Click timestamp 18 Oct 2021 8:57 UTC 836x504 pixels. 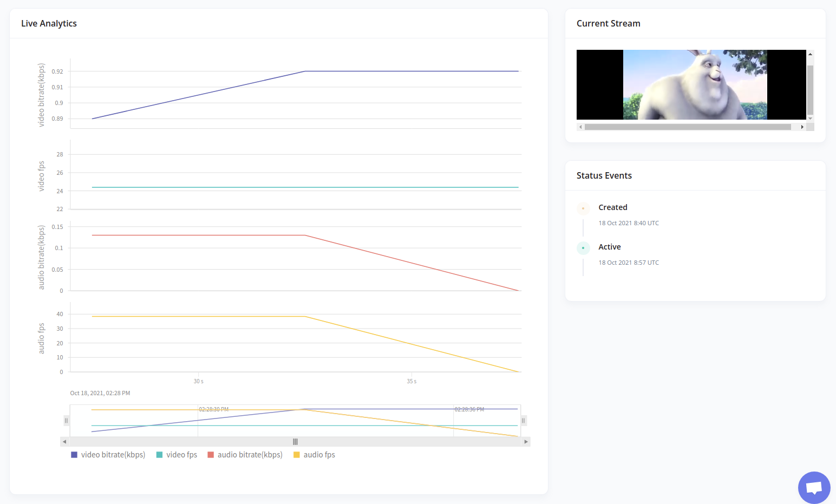pyautogui.click(x=629, y=263)
